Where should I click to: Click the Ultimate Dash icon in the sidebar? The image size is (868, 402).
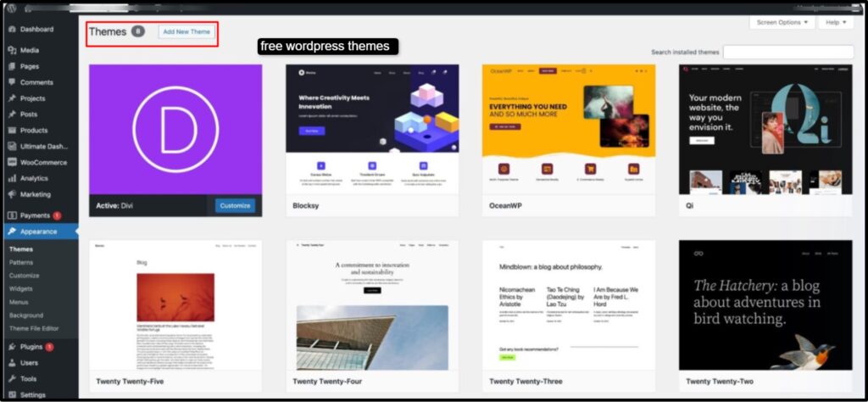click(12, 146)
